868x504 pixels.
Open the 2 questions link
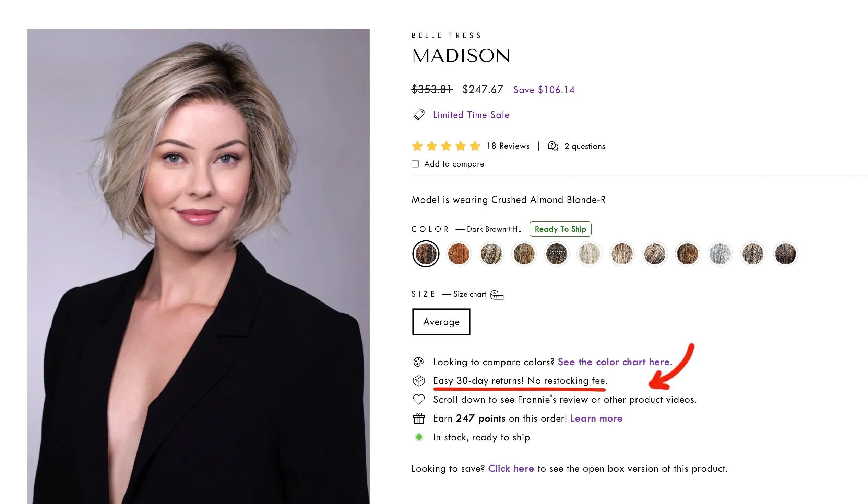[x=584, y=146]
